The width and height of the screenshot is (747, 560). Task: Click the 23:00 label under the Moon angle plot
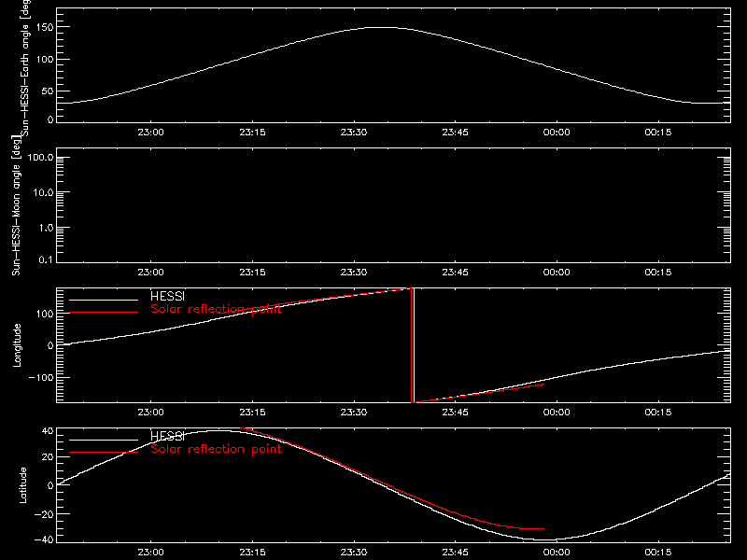pyautogui.click(x=150, y=272)
